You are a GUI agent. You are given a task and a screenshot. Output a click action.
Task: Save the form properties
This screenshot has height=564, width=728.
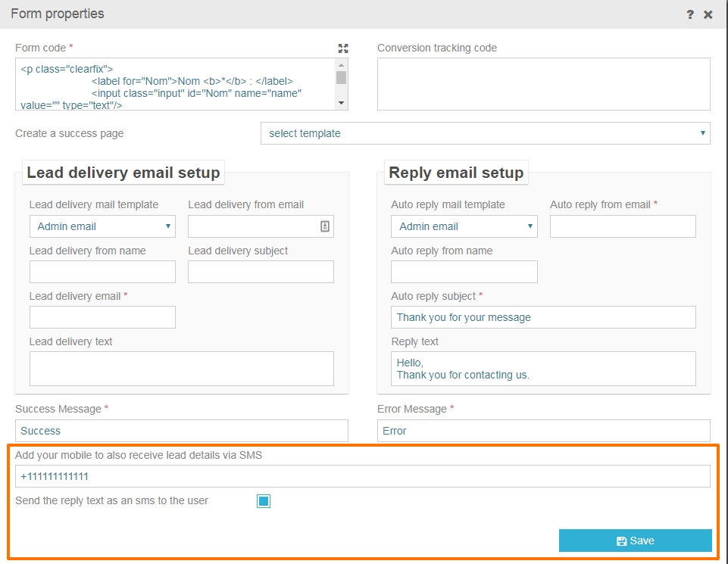635,541
